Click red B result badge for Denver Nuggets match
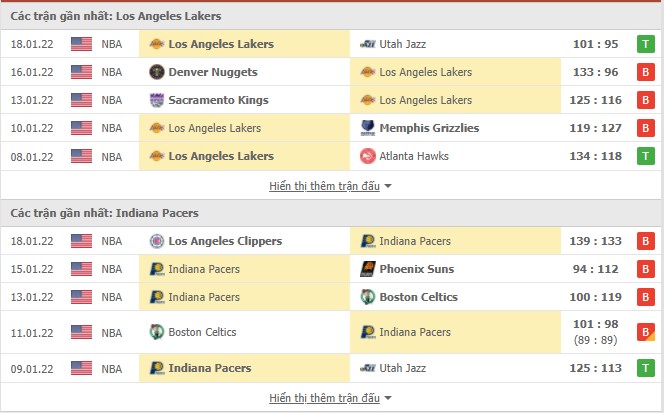The image size is (664, 413). pos(646,72)
